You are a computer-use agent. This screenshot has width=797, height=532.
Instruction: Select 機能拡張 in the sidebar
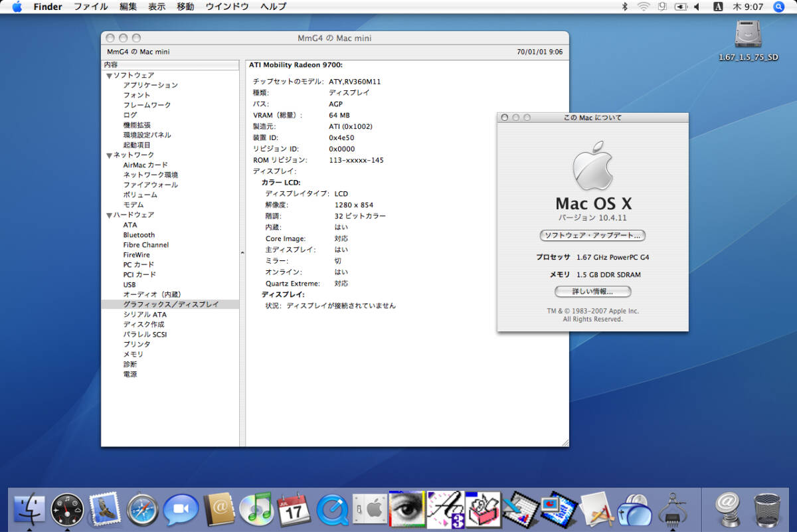coord(137,125)
